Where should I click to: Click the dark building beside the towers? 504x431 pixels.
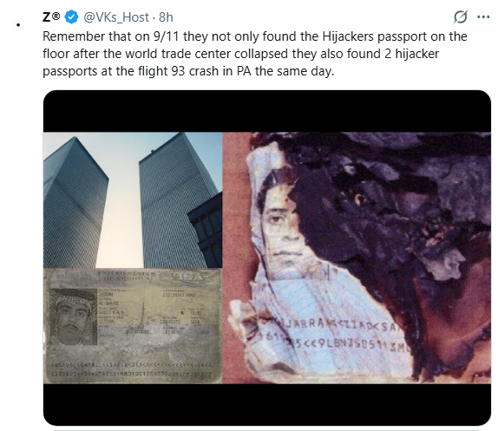(206, 230)
